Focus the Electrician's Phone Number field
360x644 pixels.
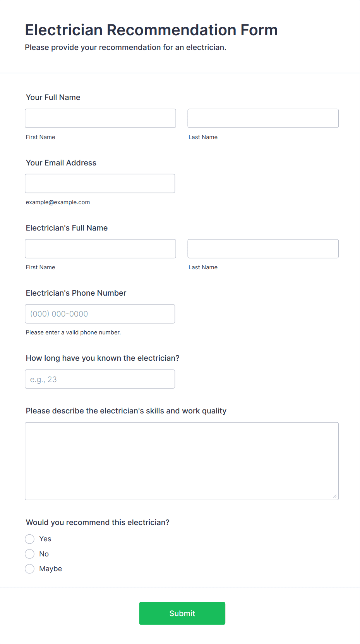click(x=100, y=313)
